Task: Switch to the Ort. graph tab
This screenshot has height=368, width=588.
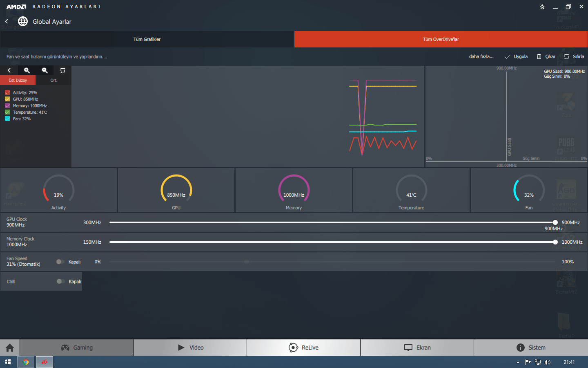Action: pos(54,80)
